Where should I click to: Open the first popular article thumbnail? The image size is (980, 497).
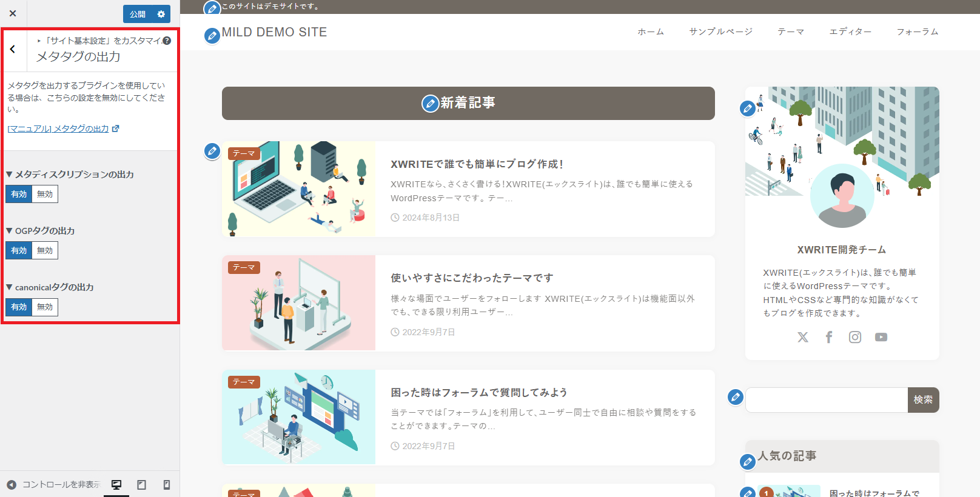click(788, 491)
